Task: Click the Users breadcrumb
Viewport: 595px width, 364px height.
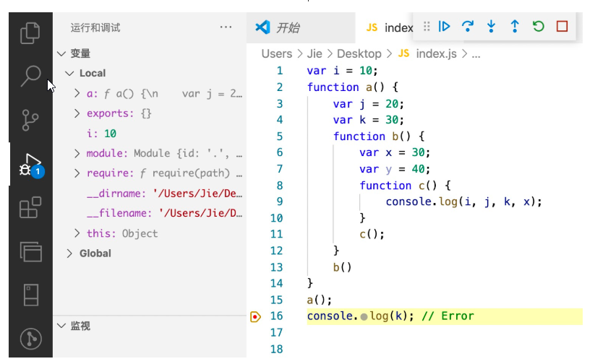Action: (277, 54)
